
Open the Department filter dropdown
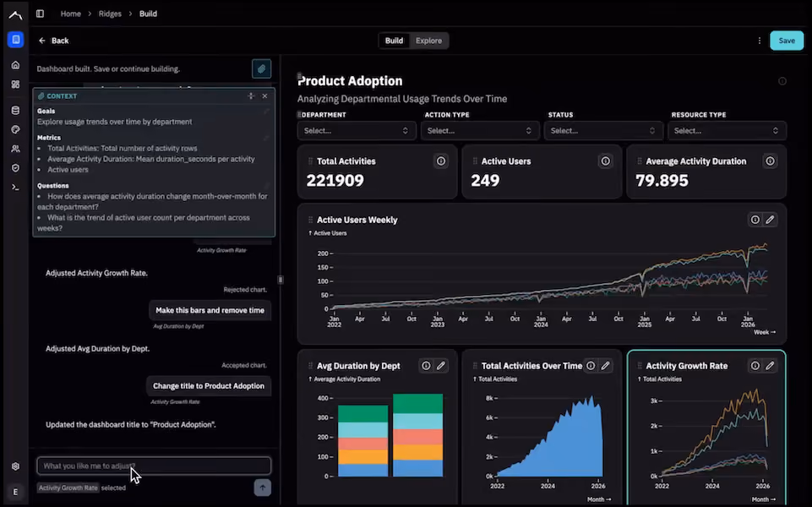[357, 130]
